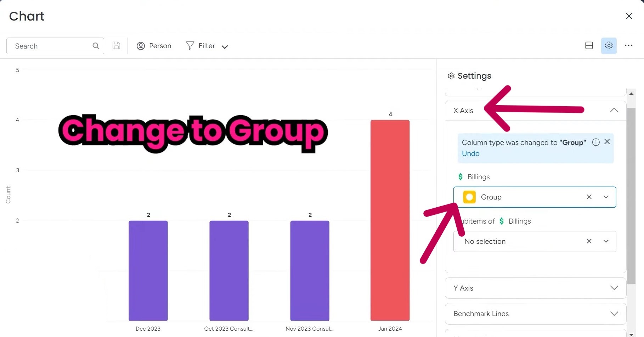
Task: Click the red Jan 2024 bar
Action: coord(390,220)
